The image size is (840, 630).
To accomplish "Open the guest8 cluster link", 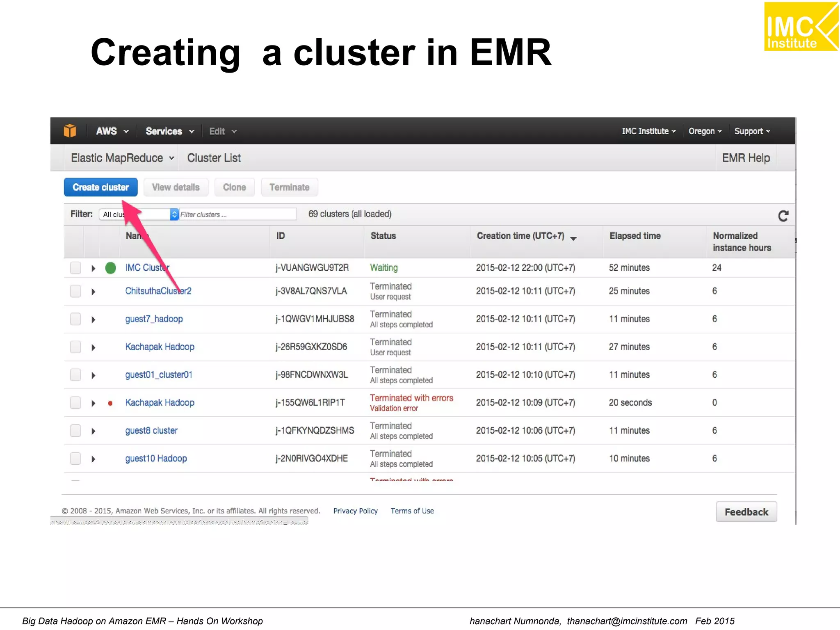I will [x=151, y=431].
